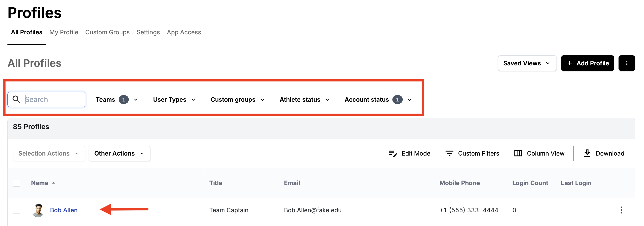Open Bob Allen's profile link

pyautogui.click(x=64, y=210)
